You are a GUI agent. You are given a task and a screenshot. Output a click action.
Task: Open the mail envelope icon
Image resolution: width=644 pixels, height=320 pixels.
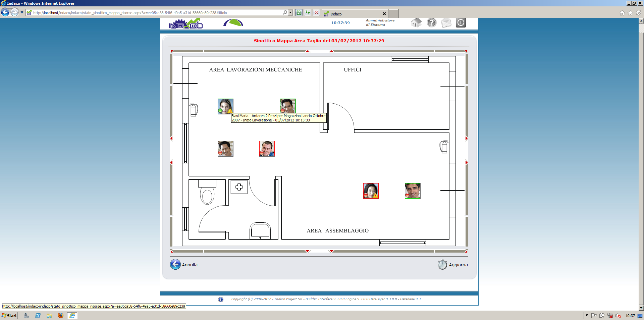(446, 23)
